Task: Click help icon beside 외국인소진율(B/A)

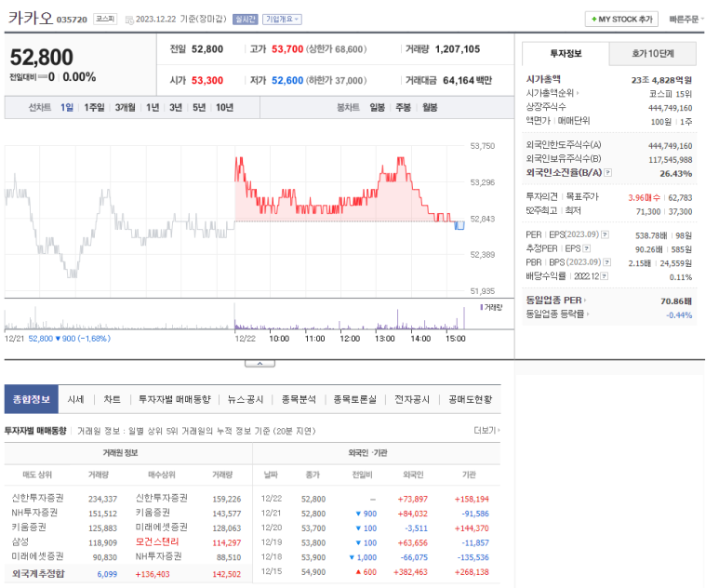Action: click(607, 173)
